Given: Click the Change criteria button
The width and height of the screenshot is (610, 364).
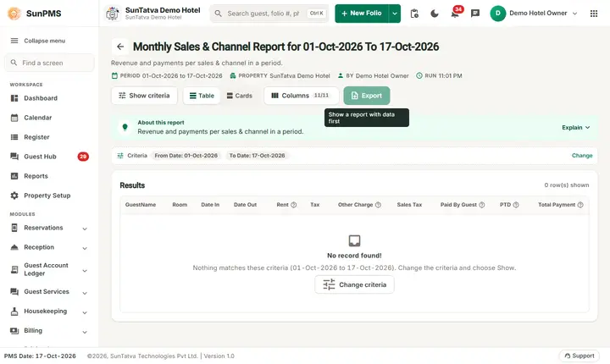Looking at the screenshot, I should [x=354, y=284].
